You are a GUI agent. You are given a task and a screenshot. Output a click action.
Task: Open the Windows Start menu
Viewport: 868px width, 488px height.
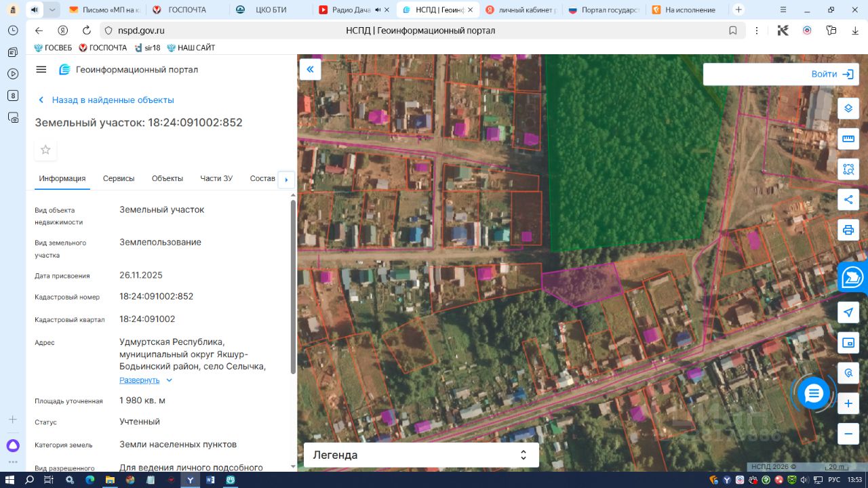click(x=9, y=480)
